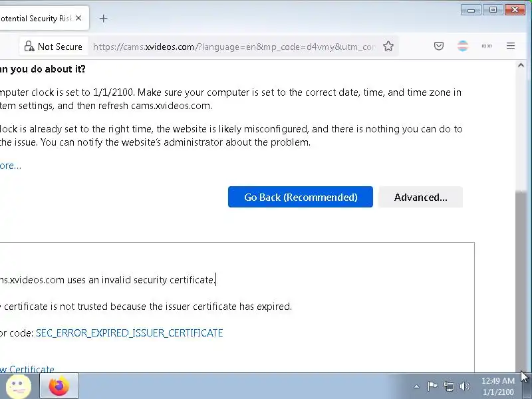The image size is (532, 399).
Task: Follow the Learn more link
Action: [10, 166]
